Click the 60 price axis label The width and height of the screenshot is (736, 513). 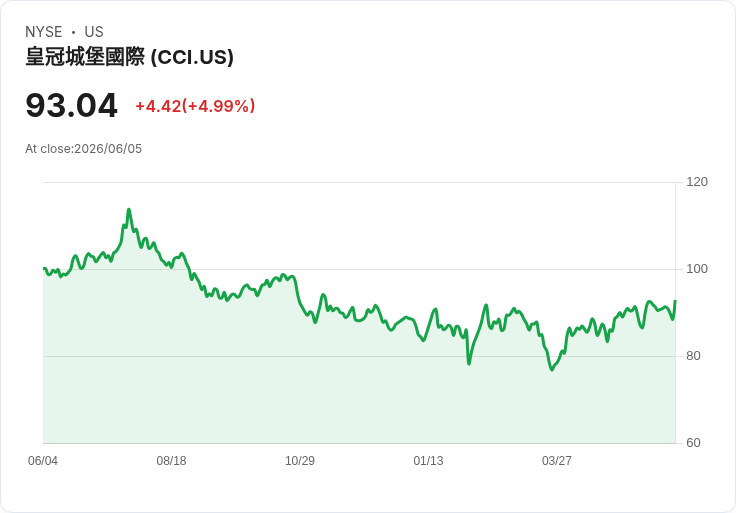tap(693, 443)
